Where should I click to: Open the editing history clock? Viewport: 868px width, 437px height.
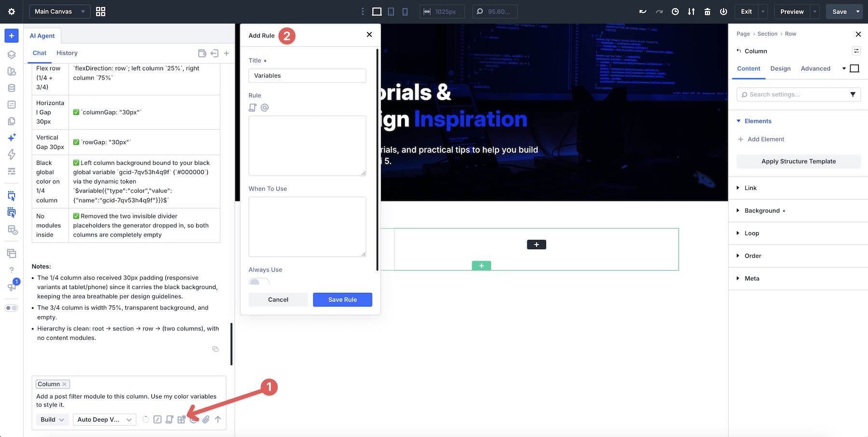(675, 12)
